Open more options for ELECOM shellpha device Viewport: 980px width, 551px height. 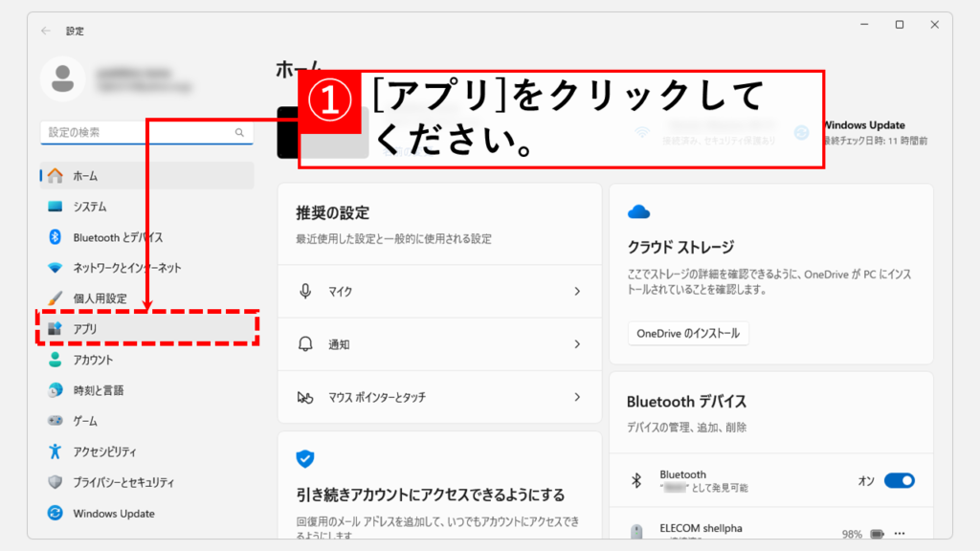[899, 534]
